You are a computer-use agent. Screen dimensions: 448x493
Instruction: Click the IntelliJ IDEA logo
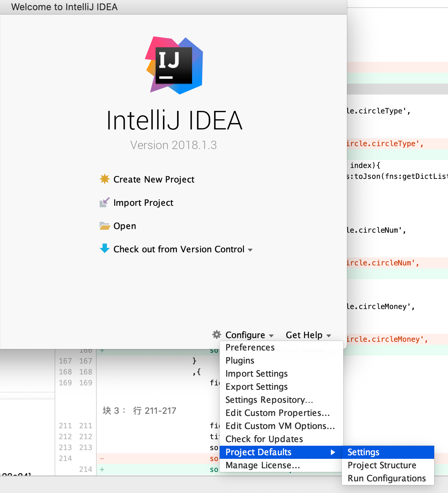pos(174,65)
